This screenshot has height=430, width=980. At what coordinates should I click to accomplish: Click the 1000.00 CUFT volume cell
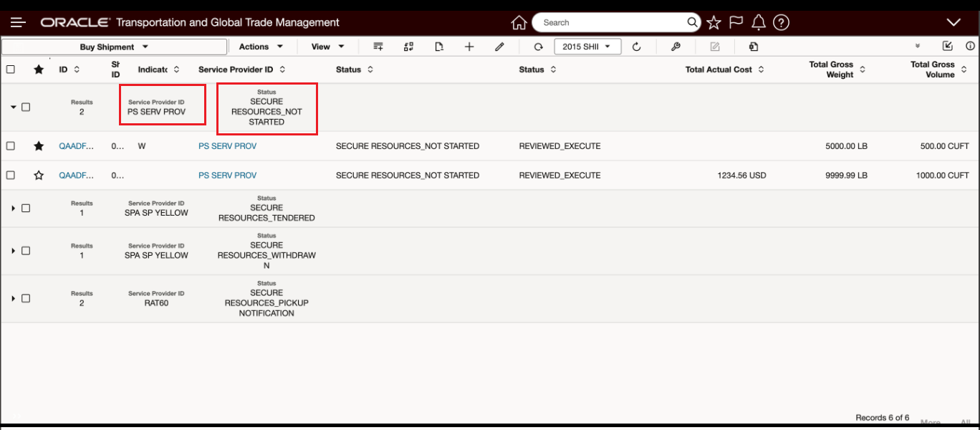tap(942, 176)
